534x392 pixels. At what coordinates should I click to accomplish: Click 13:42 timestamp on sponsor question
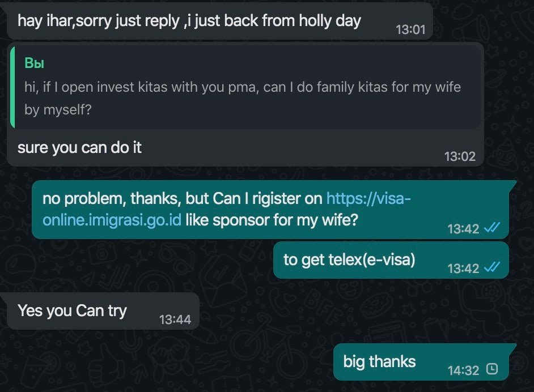464,229
